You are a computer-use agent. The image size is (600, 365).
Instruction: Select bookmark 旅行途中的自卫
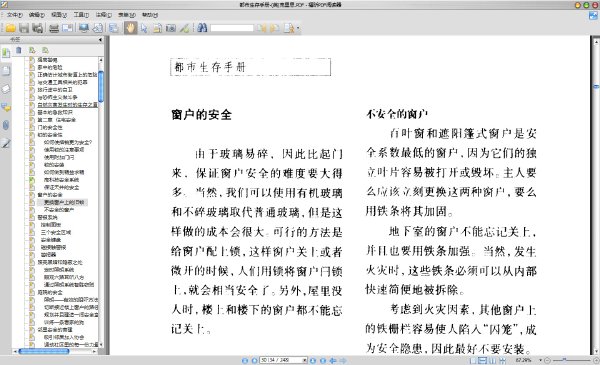(x=55, y=90)
